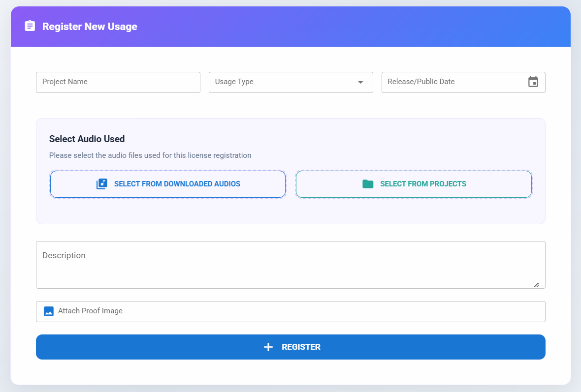Image resolution: width=581 pixels, height=392 pixels.
Task: Open the calendar date picker icon
Action: click(533, 82)
